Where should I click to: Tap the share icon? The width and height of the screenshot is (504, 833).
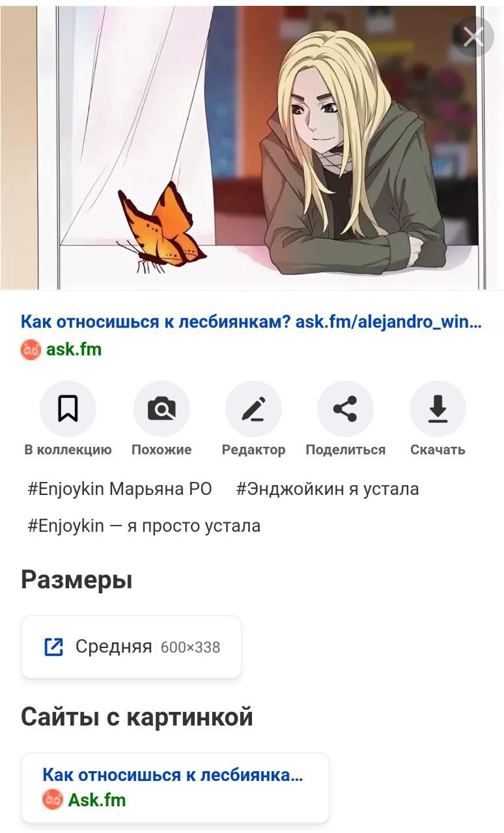(x=345, y=409)
